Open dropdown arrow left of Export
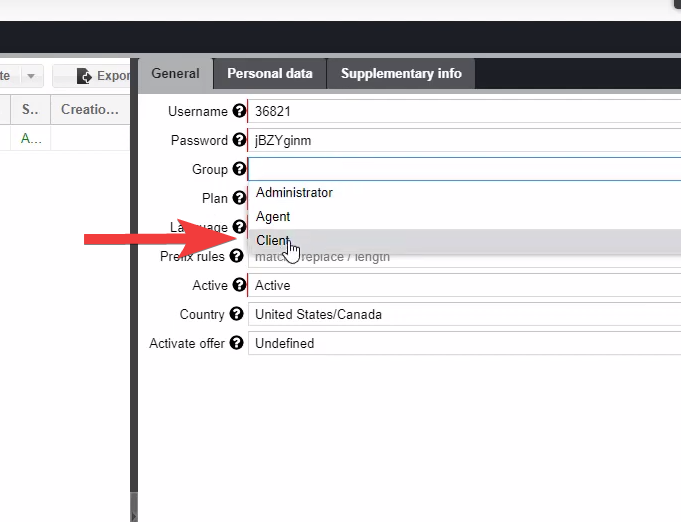 31,76
